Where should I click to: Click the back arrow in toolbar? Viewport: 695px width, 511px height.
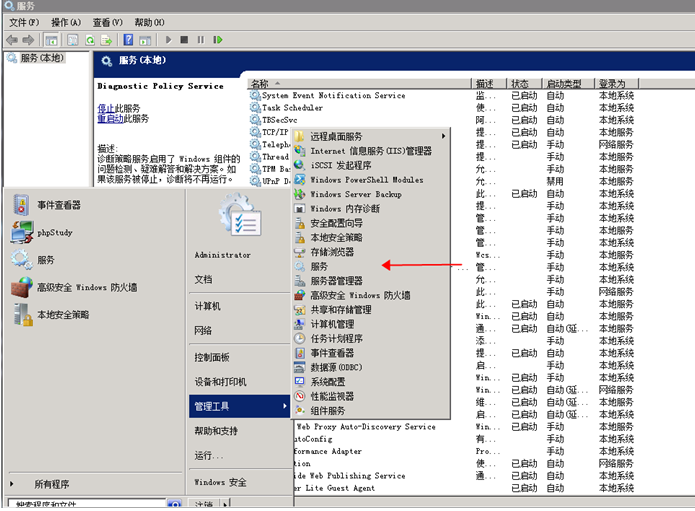pyautogui.click(x=12, y=40)
